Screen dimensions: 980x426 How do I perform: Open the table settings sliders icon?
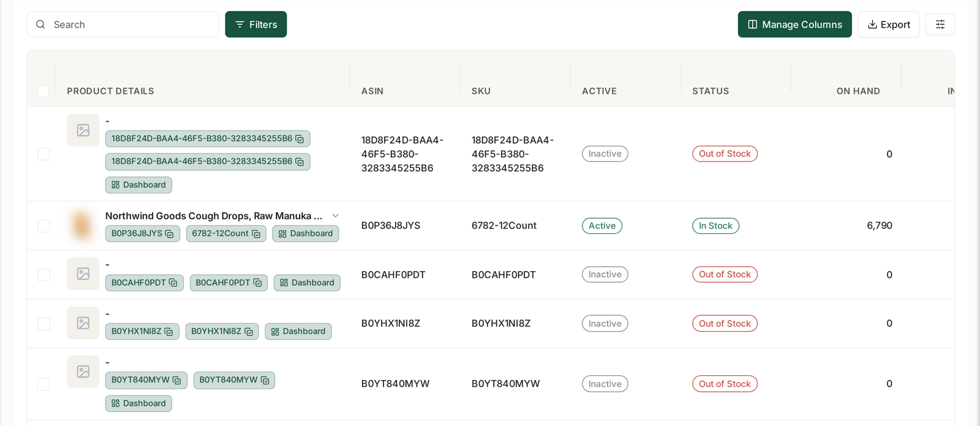click(x=940, y=24)
